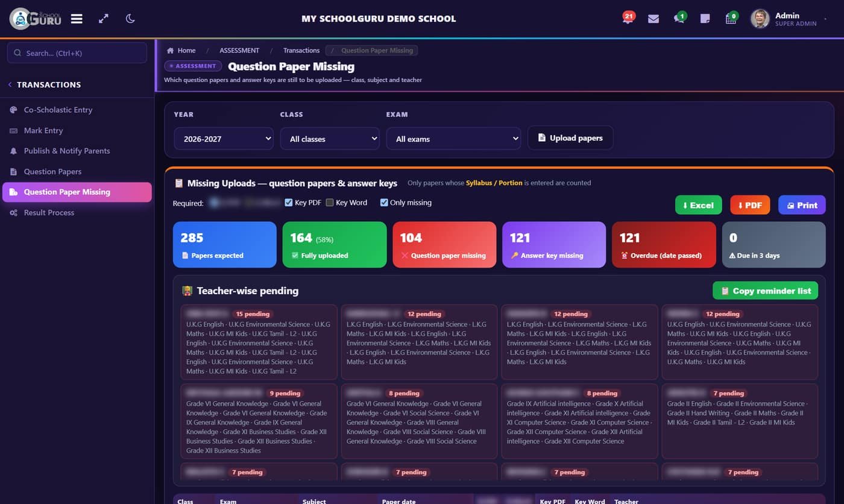Open notifications bell with 21 badge
Viewport: 844px width, 504px height.
(628, 18)
